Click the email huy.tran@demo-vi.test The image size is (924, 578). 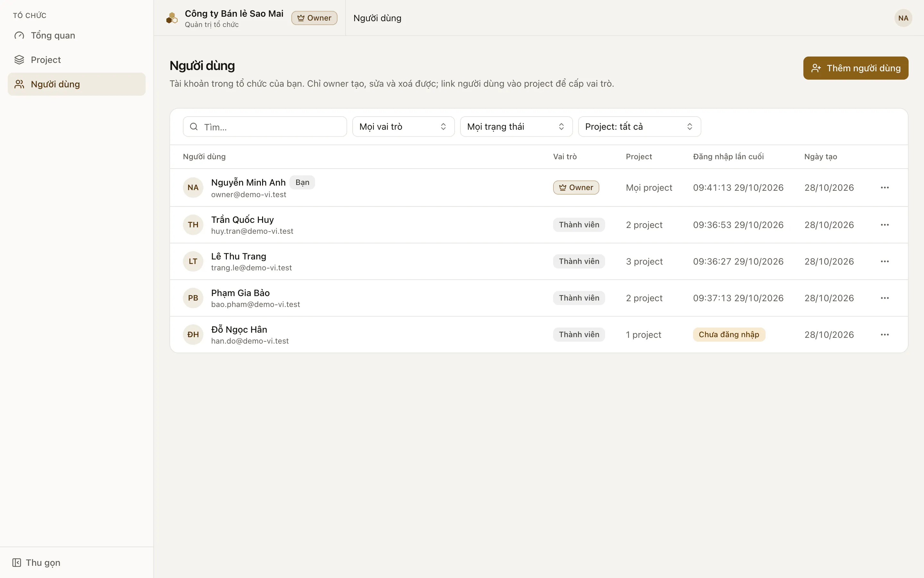pyautogui.click(x=252, y=231)
